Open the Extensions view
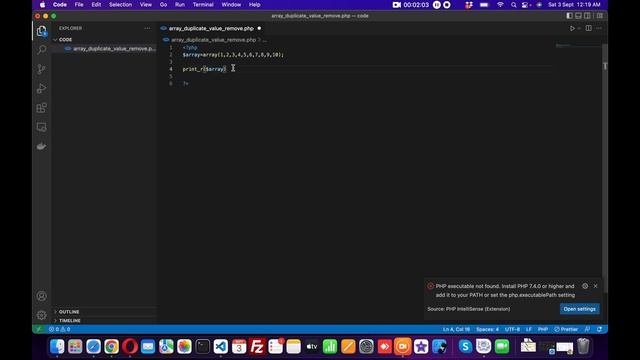The image size is (640, 360). pos(41,108)
